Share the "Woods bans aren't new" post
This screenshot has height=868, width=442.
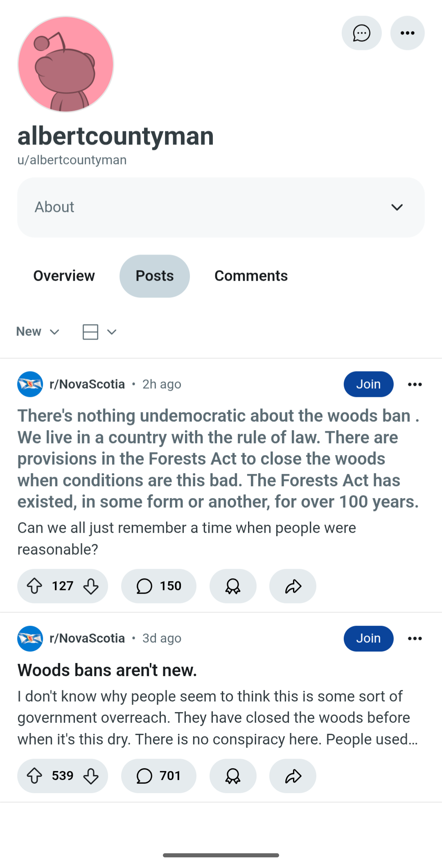tap(293, 776)
